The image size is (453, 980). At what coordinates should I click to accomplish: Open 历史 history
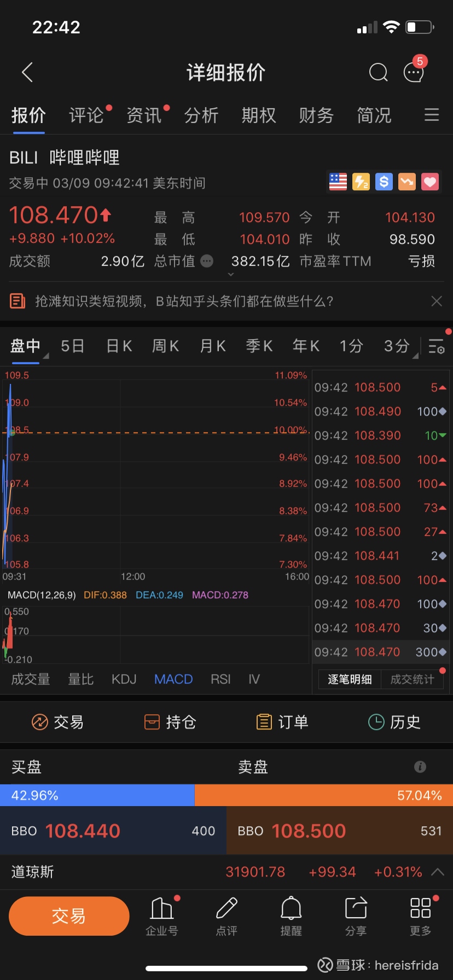pos(394,722)
